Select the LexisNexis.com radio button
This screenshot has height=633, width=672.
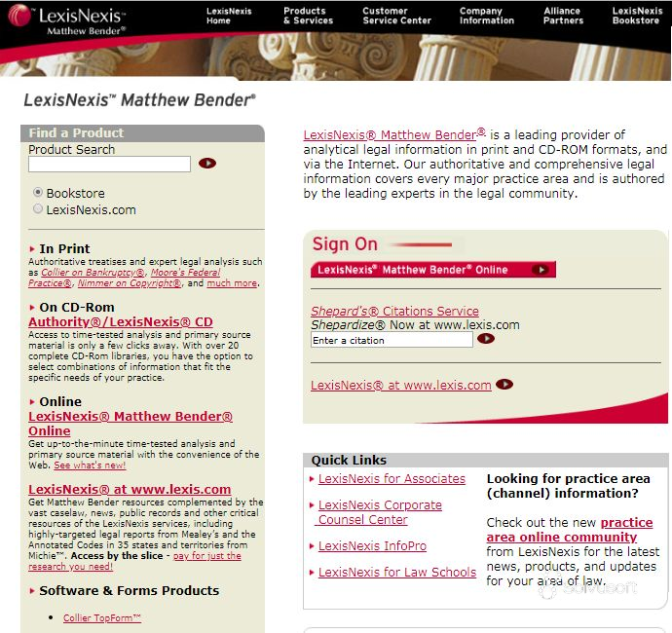click(38, 208)
